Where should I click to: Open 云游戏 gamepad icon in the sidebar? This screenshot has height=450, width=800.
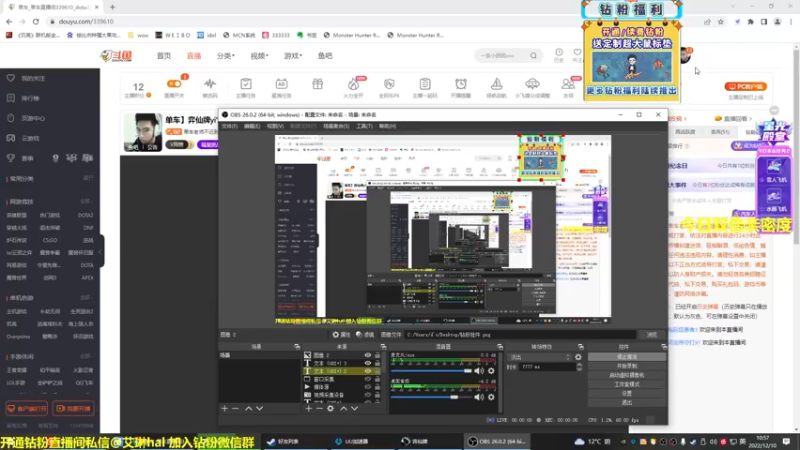point(11,138)
